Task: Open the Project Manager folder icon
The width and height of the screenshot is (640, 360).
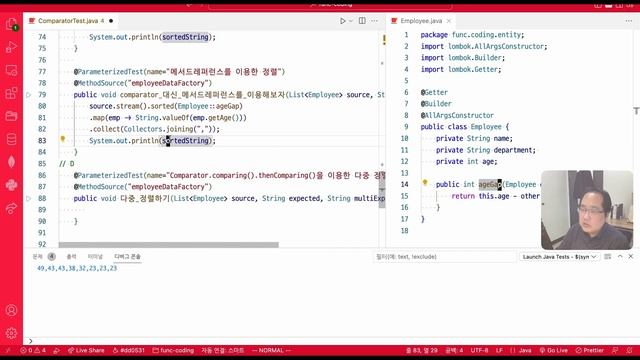Action: pos(11,116)
